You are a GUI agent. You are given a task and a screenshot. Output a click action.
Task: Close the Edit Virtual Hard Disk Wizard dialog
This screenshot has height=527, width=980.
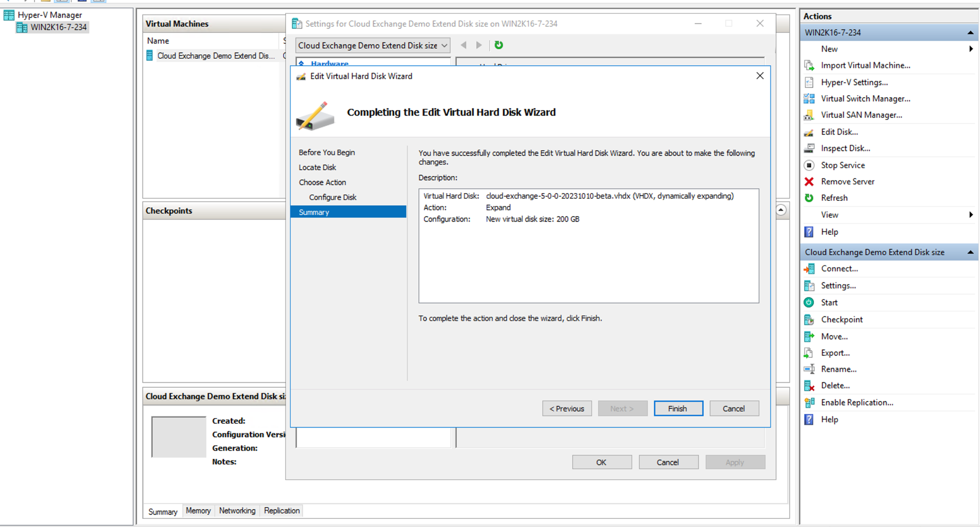point(760,76)
